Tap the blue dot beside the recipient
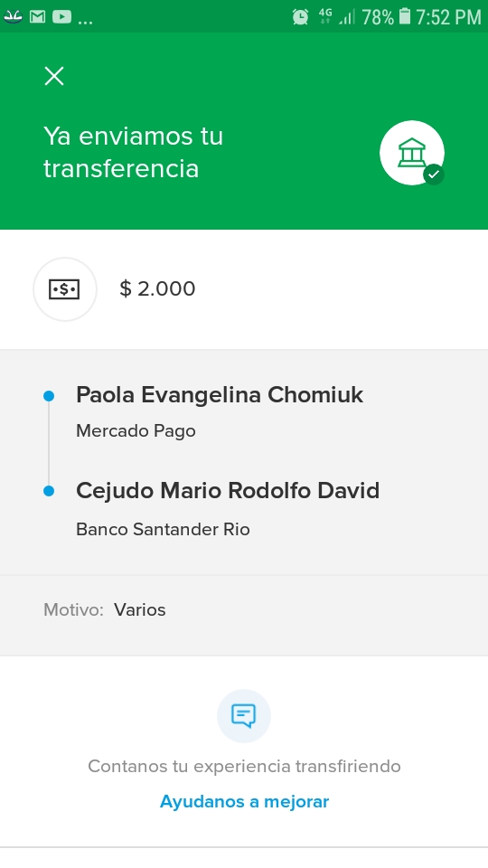This screenshot has height=868, width=488. [x=49, y=491]
